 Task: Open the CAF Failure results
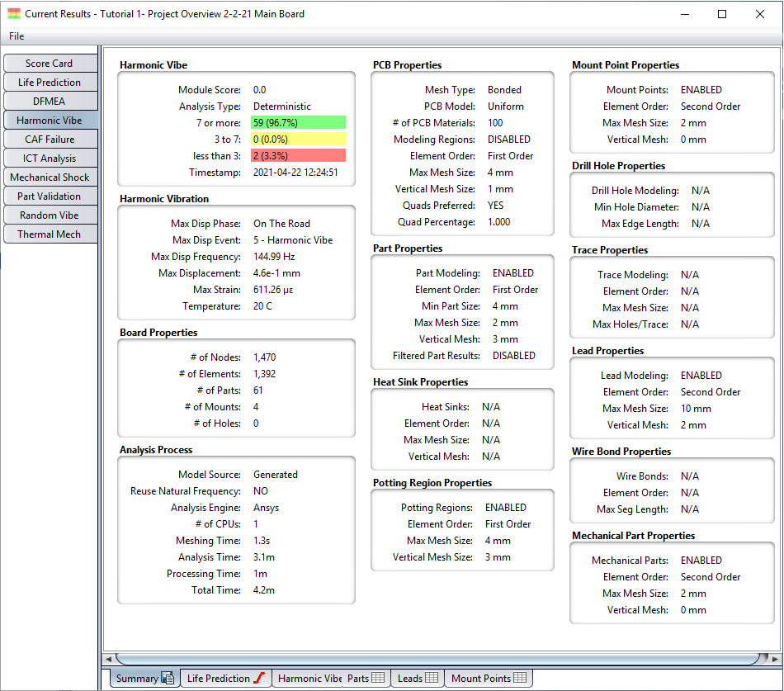point(50,140)
